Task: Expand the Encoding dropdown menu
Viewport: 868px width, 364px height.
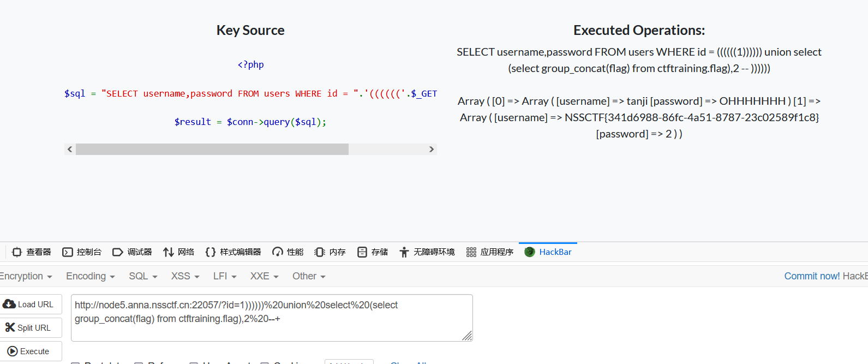Action: pyautogui.click(x=91, y=276)
